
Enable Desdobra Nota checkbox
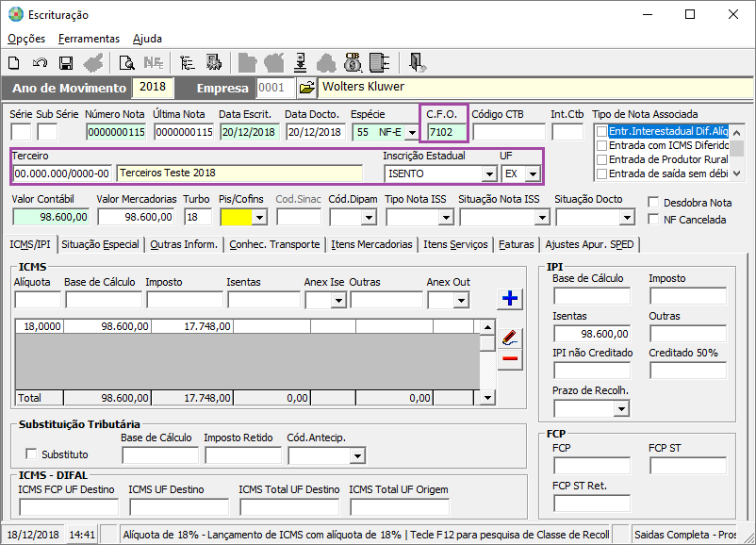[x=653, y=202]
